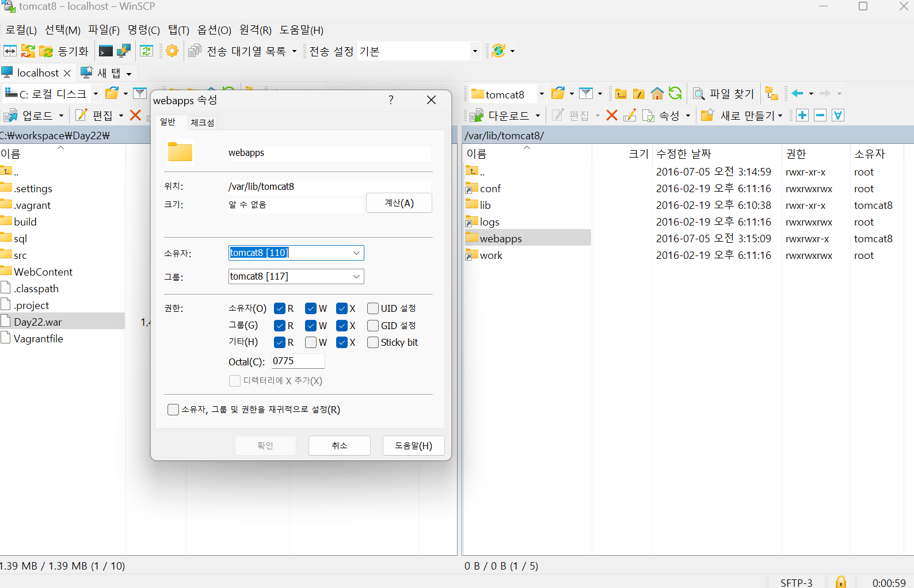The image size is (914, 588).
Task: Navigate back with the blue left arrow
Action: [797, 93]
